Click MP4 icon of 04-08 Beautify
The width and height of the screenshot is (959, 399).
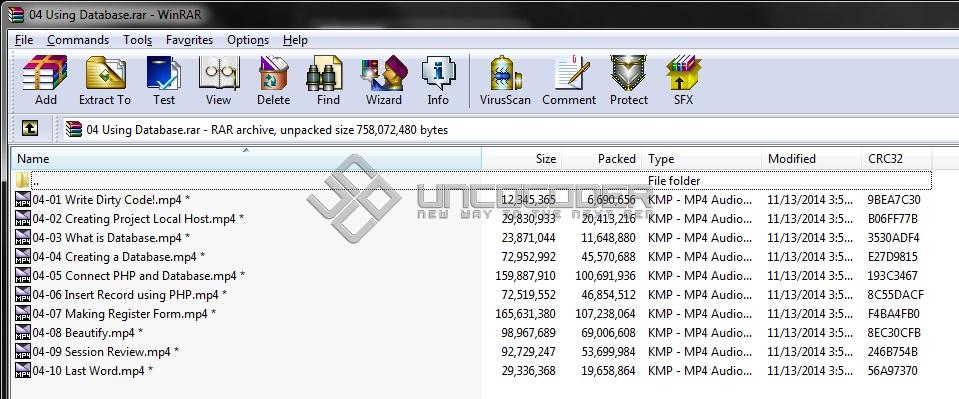coord(23,332)
